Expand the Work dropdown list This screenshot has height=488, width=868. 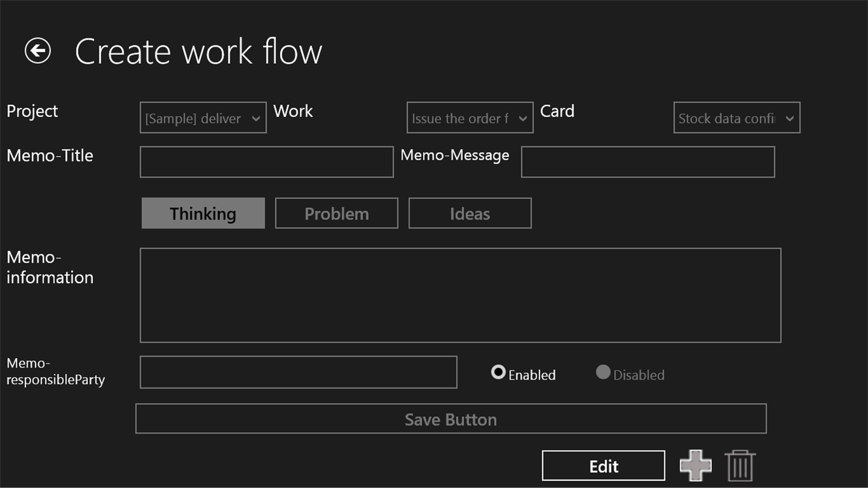click(470, 118)
